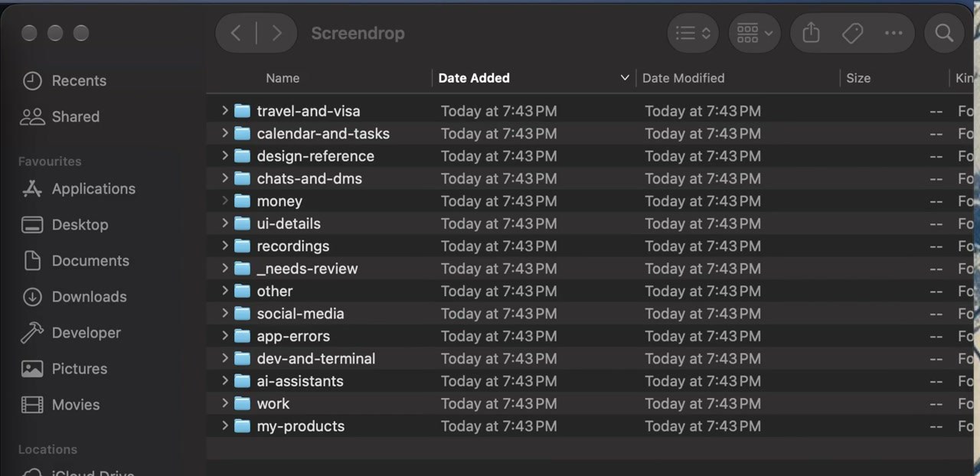
Task: Expand the work folder disclosure arrow
Action: 224,403
